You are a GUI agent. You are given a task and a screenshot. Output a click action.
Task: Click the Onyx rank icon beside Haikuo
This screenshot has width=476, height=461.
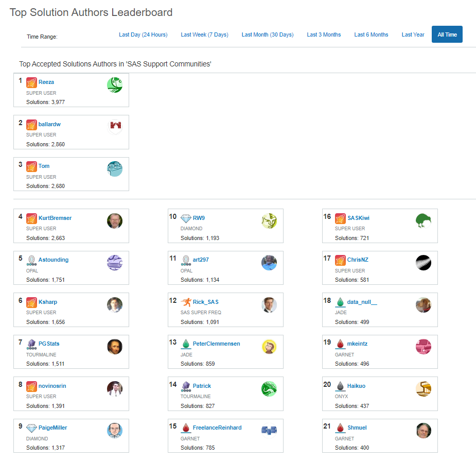pos(340,386)
